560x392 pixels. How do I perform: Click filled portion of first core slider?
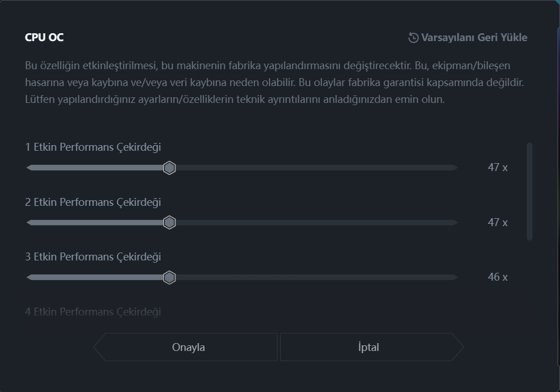point(95,168)
